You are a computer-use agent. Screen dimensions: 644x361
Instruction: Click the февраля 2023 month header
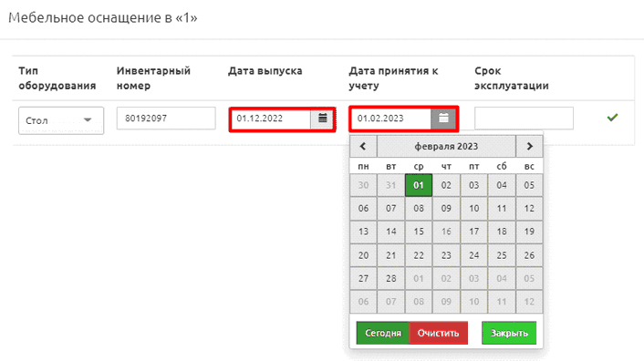tap(446, 147)
